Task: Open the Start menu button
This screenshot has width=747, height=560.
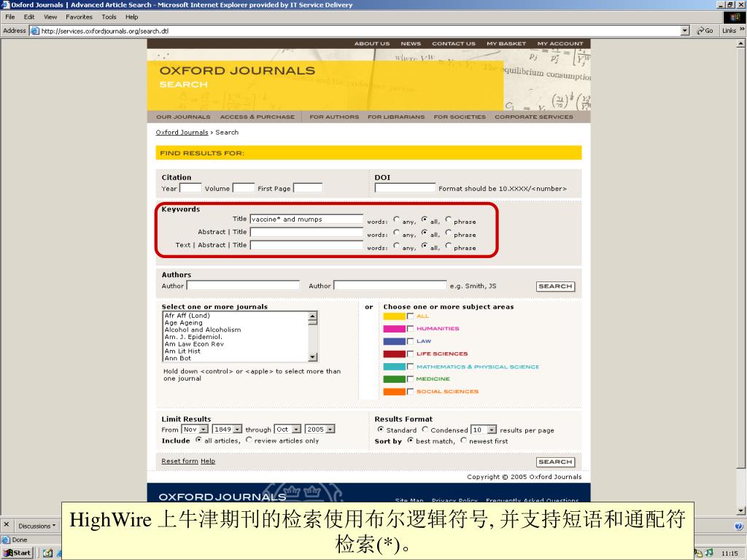Action: pyautogui.click(x=18, y=553)
